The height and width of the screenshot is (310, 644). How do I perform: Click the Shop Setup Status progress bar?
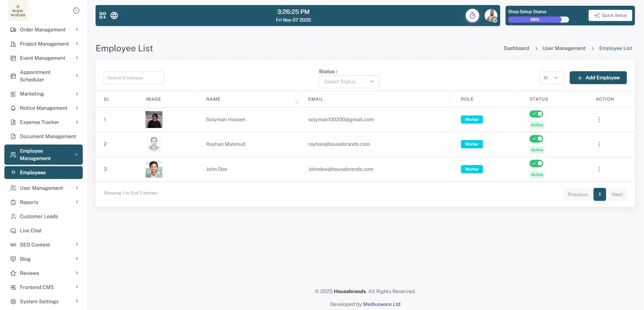tap(538, 20)
